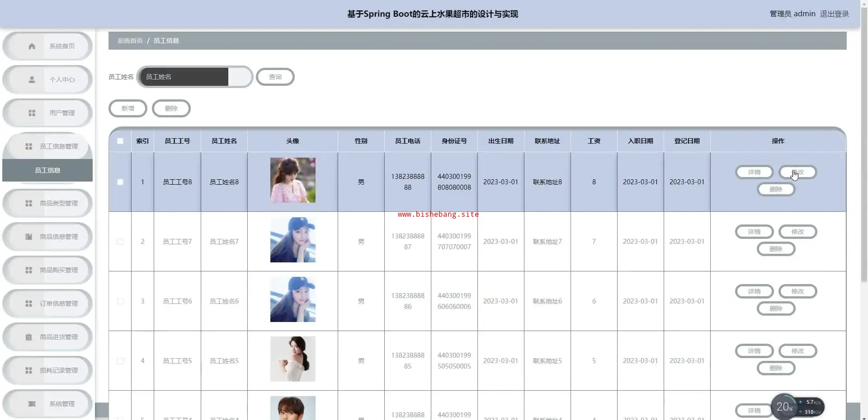Click the 查询 search button
868x420 pixels.
pos(275,77)
